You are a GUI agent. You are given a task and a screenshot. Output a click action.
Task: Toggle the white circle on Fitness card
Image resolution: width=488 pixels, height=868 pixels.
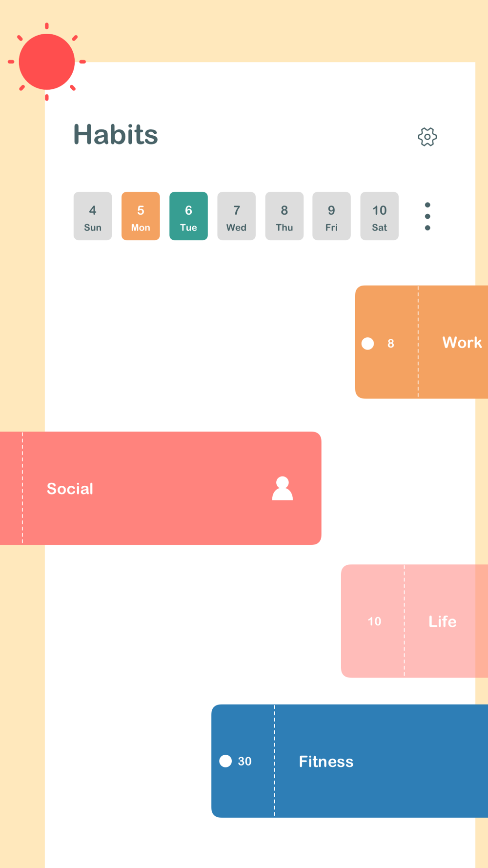point(225,761)
